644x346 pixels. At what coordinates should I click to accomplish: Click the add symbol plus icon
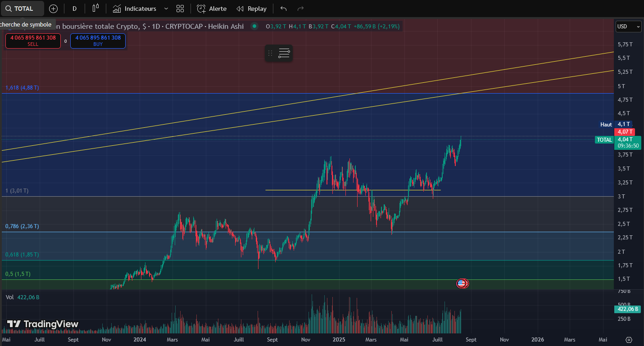53,9
